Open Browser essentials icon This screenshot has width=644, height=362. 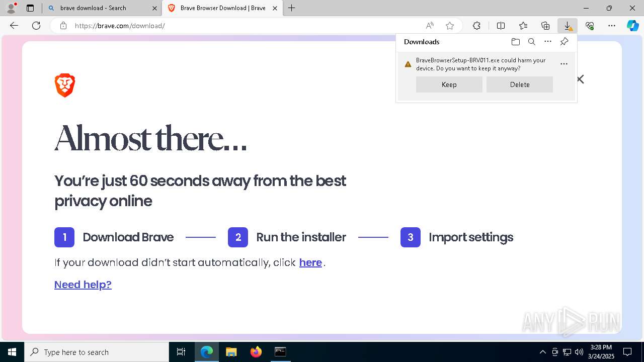(x=590, y=26)
